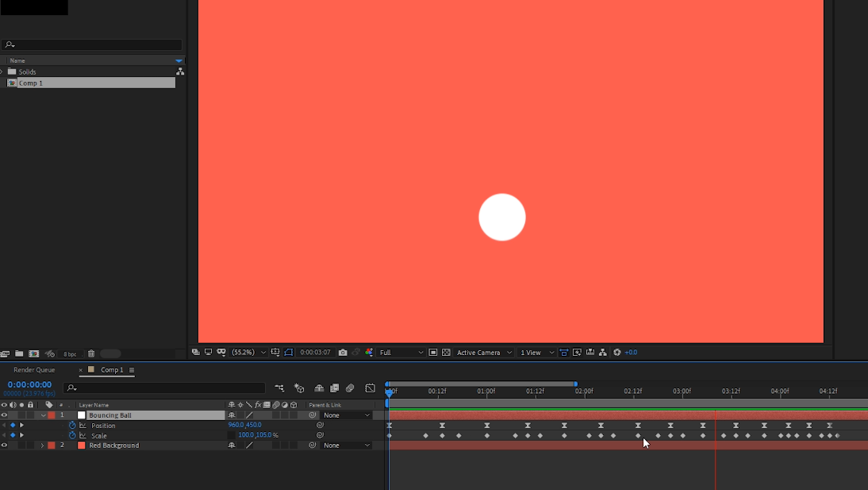The image size is (868, 490).
Task: Open Bouncing Ball parent dropdown
Action: [347, 415]
